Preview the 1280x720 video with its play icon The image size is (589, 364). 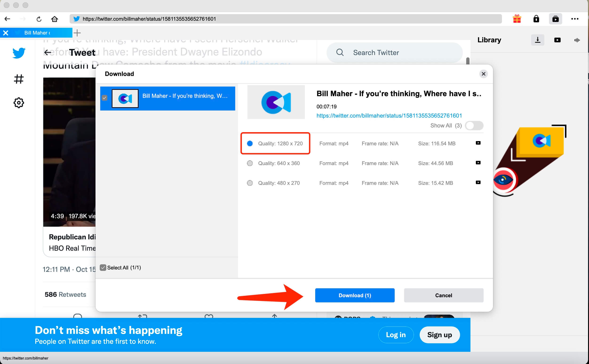click(478, 143)
